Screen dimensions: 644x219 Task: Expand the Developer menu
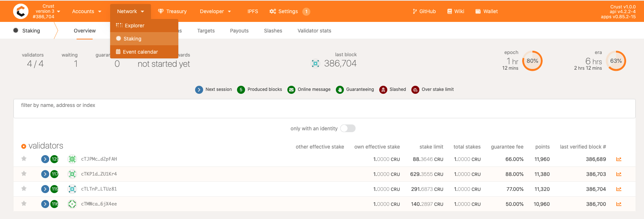pos(216,11)
